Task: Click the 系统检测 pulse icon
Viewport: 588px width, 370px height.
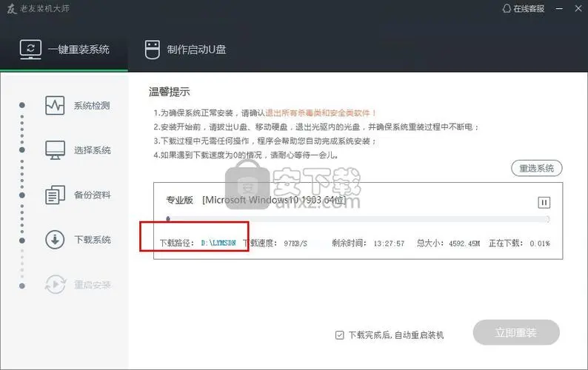Action: coord(55,105)
